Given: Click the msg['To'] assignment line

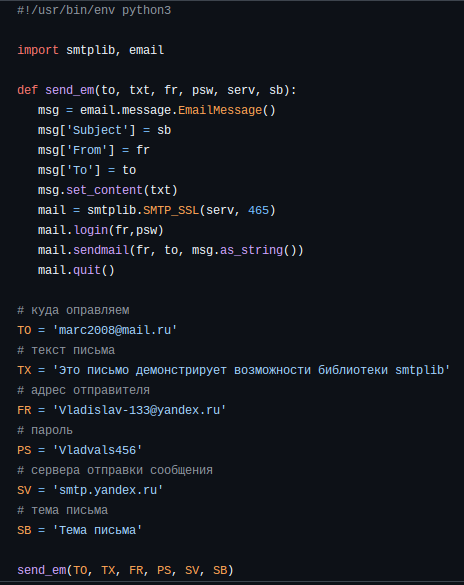Looking at the screenshot, I should [87, 170].
